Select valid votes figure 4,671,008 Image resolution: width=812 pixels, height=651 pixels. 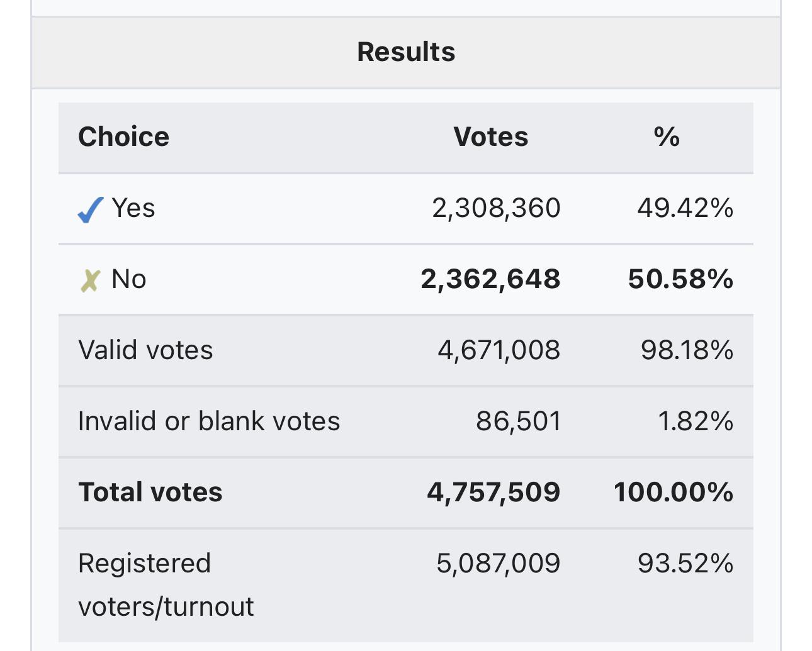click(499, 350)
